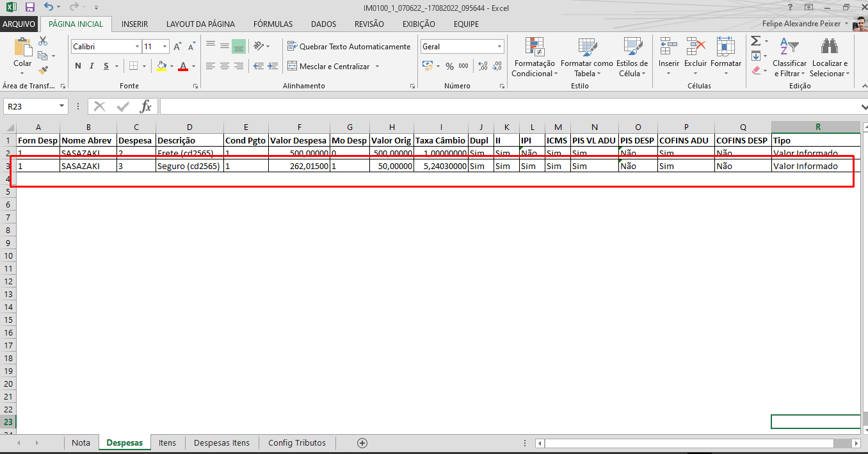Decrease font size with the smaller A icon
Viewport: 868px width, 454px height.
191,47
